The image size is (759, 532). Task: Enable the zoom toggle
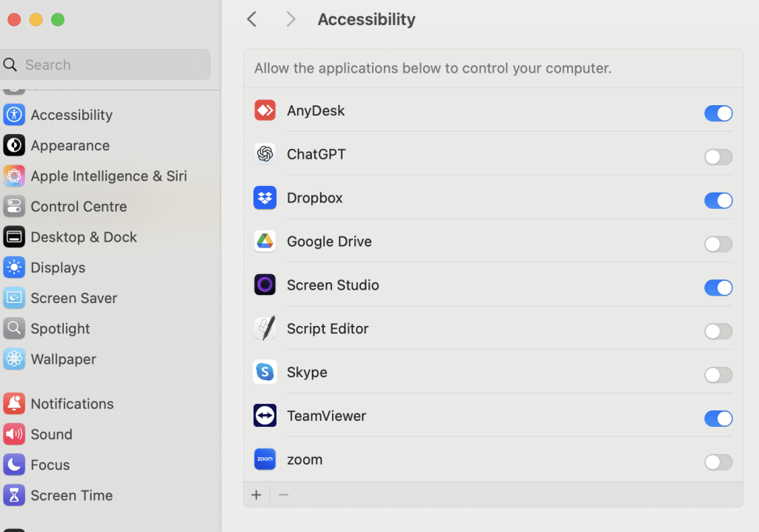(x=718, y=462)
